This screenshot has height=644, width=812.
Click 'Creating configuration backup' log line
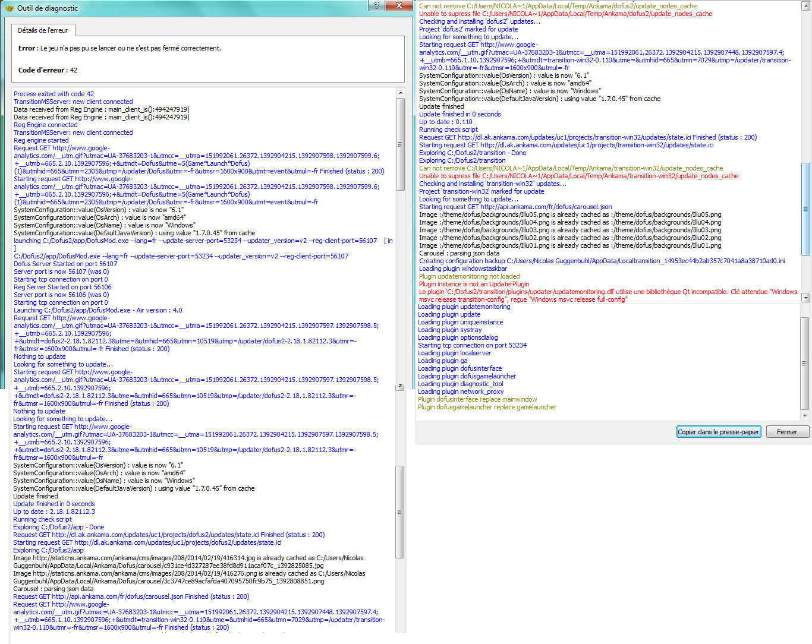pyautogui.click(x=602, y=261)
